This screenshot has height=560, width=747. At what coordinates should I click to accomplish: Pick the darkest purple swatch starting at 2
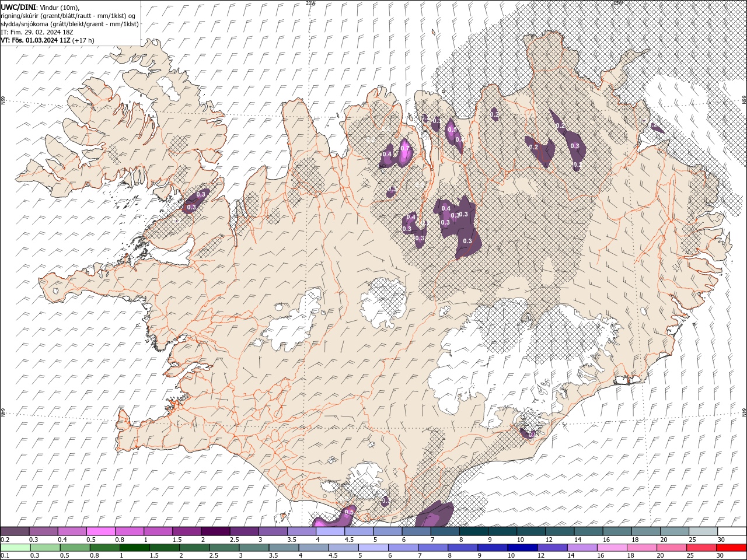pos(215,531)
